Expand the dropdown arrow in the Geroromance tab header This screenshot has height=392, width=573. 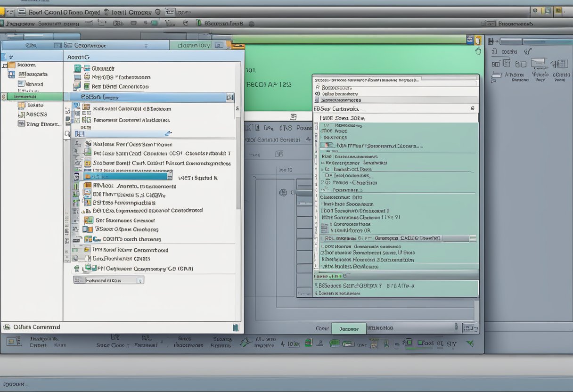pyautogui.click(x=147, y=46)
